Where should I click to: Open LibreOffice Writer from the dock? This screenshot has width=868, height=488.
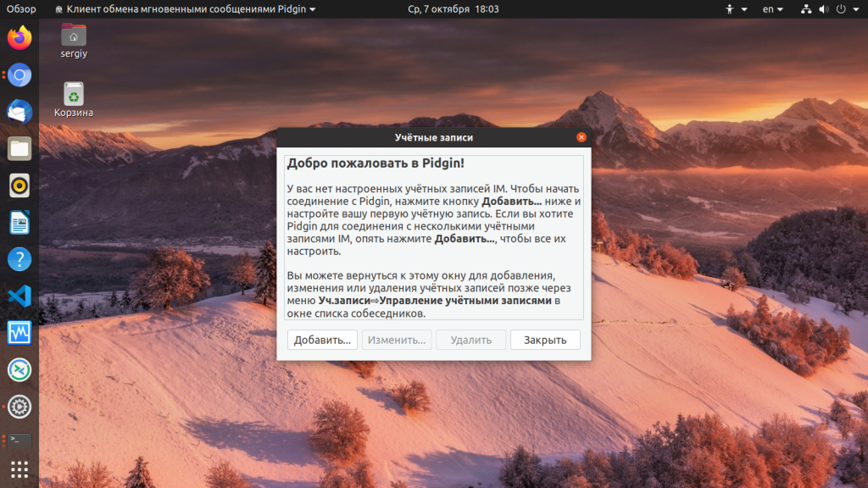(x=19, y=223)
